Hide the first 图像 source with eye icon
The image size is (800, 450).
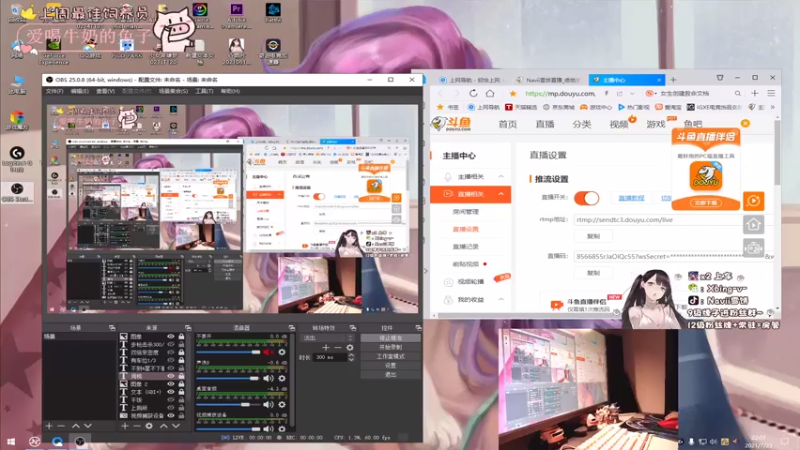tap(170, 337)
